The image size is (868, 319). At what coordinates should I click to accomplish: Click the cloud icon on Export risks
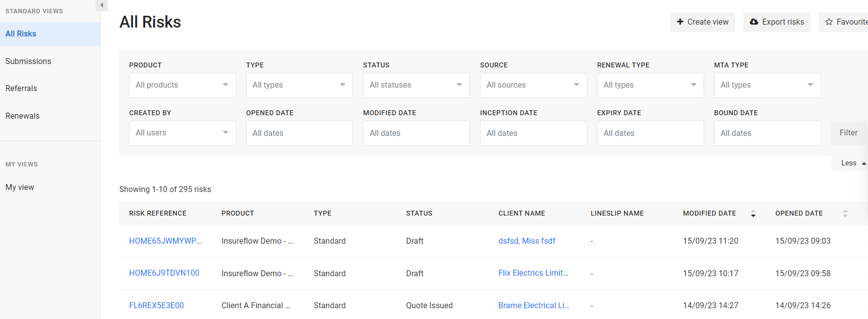pos(753,22)
